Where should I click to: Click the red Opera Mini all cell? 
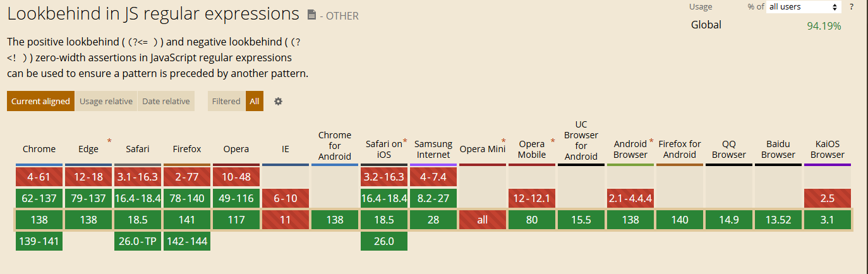pos(483,220)
